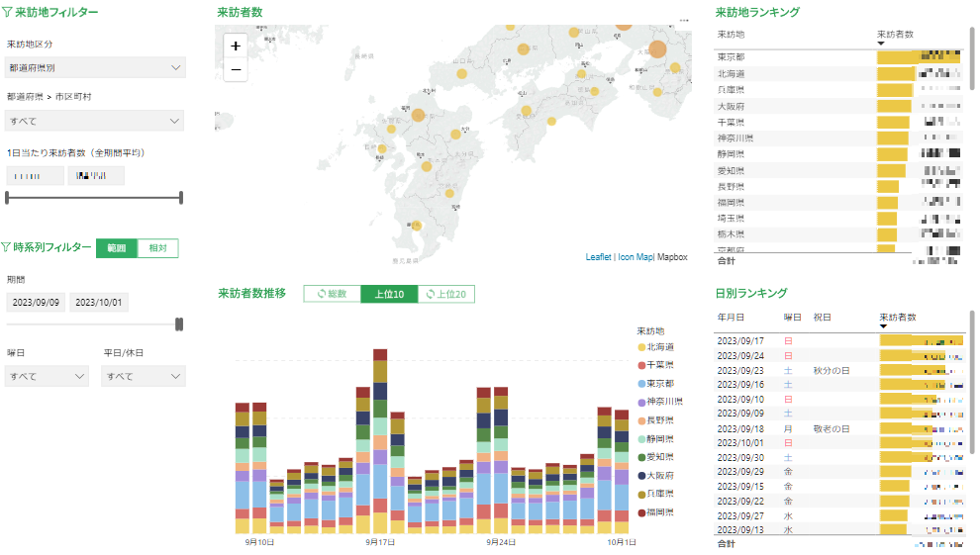
Task: Click the 期間 date range slider handle
Action: click(x=179, y=324)
